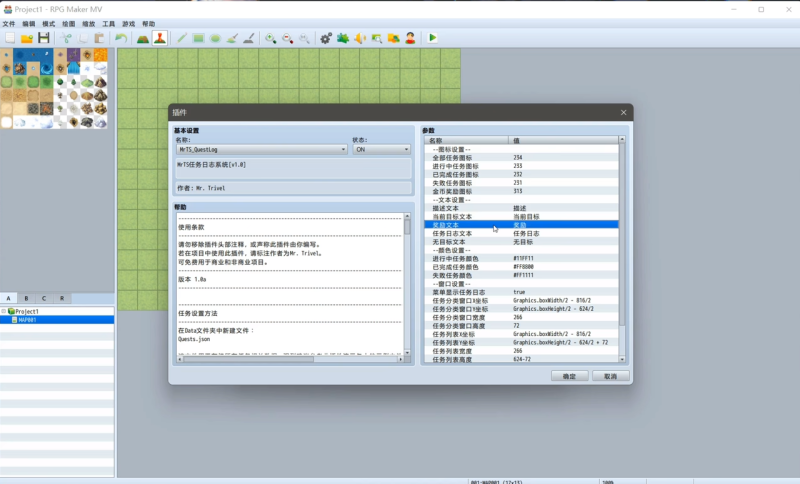Switch to tileset tab B
This screenshot has width=800, height=484.
pos(27,298)
